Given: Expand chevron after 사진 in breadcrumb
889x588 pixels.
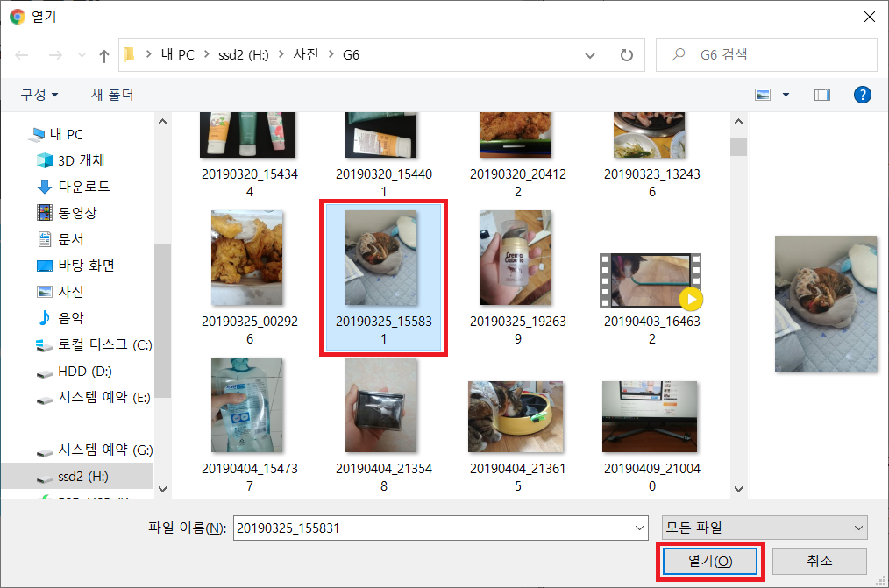Looking at the screenshot, I should [331, 54].
